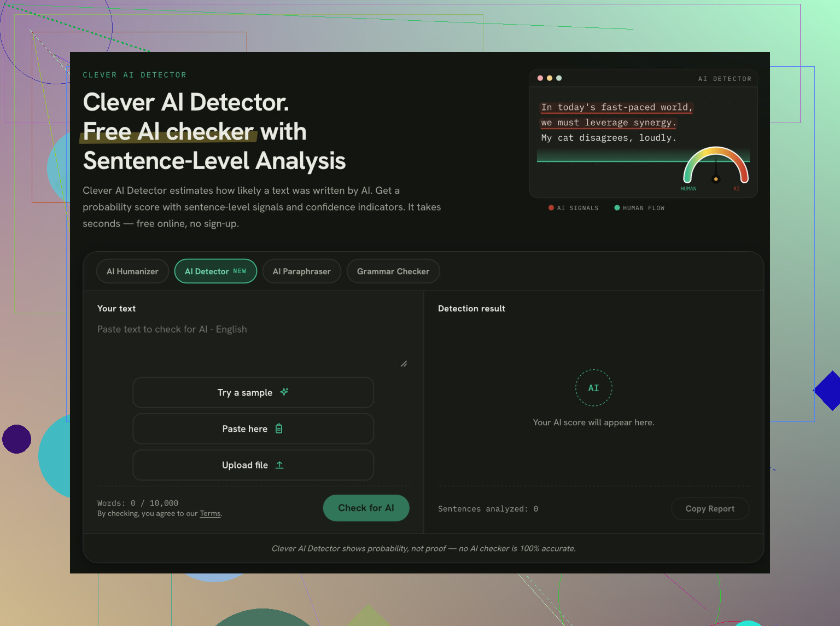Click the probability not proof disclaimer
Screen dimensions: 840x626
(424, 548)
